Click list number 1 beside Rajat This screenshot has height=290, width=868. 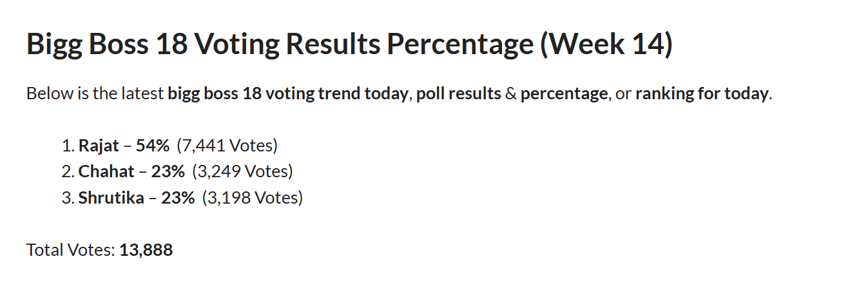tap(68, 146)
